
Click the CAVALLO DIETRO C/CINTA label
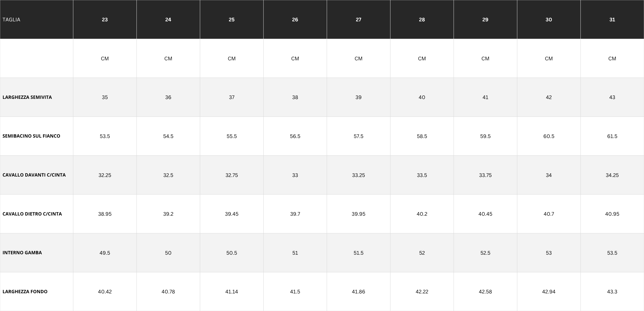(32, 214)
